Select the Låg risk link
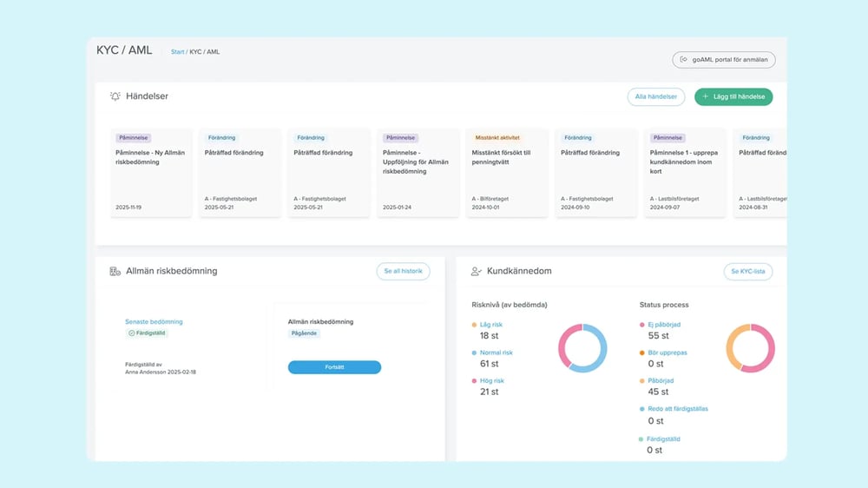This screenshot has height=488, width=868. pos(490,325)
